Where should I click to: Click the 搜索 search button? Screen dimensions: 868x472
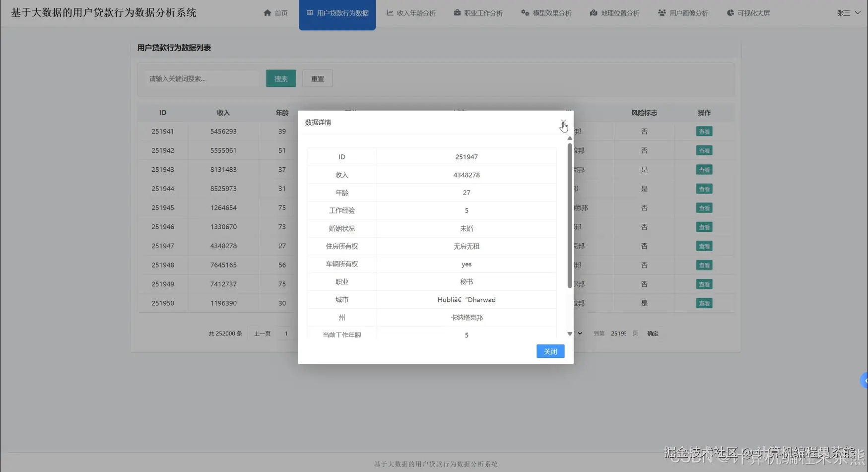[x=280, y=78]
